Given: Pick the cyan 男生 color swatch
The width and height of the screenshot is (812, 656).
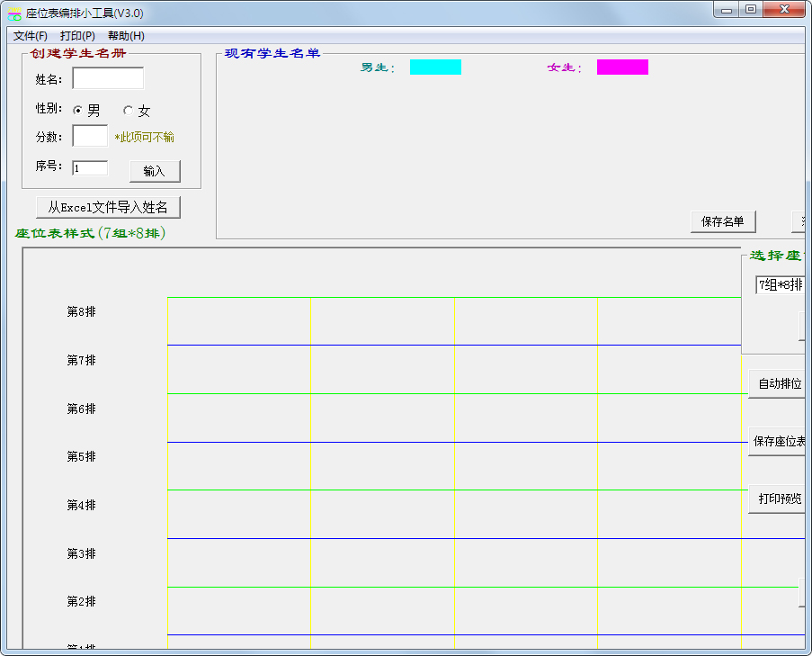Looking at the screenshot, I should tap(435, 67).
